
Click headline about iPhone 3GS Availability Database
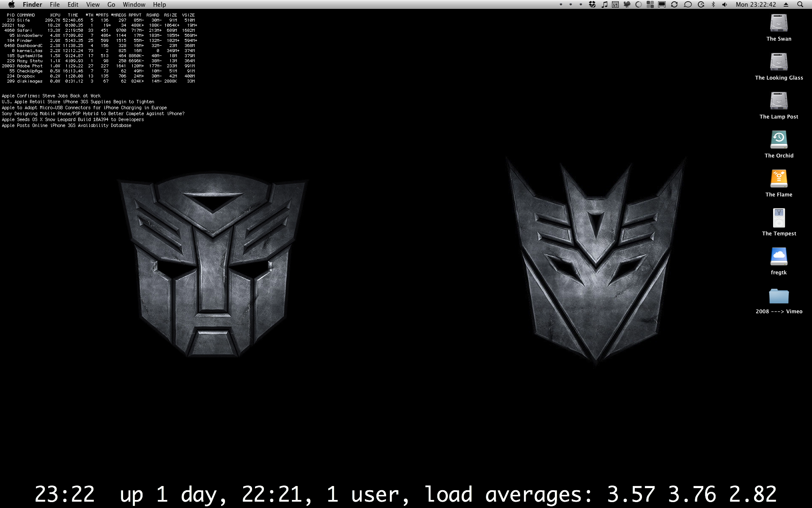66,126
